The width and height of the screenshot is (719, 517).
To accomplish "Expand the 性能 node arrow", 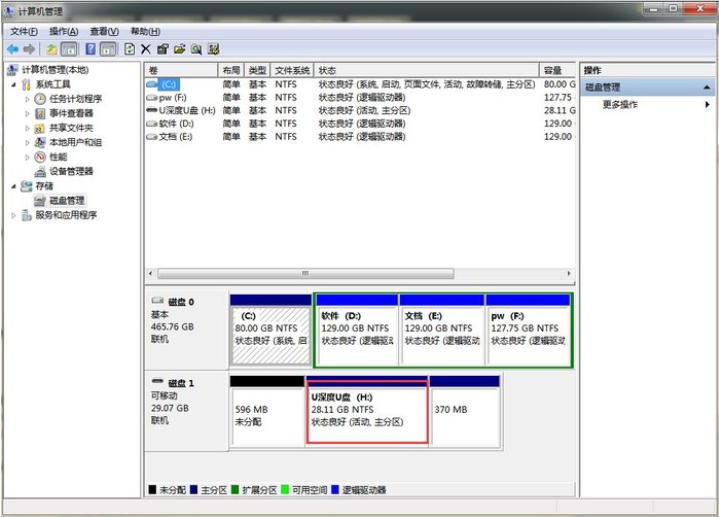I will (x=27, y=157).
